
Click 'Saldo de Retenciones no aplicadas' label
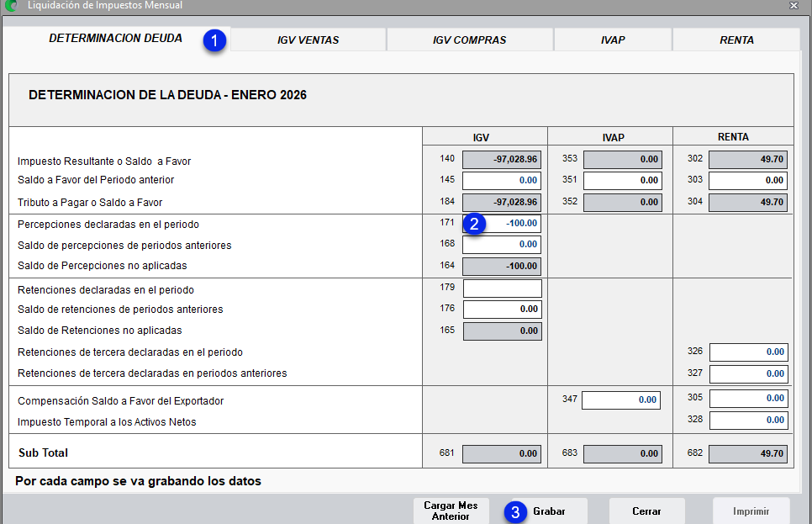(100, 331)
